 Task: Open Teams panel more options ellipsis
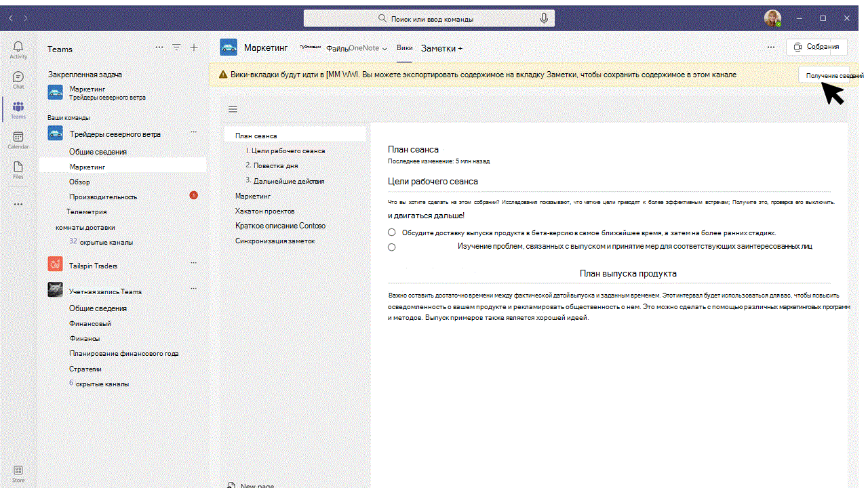pos(159,47)
